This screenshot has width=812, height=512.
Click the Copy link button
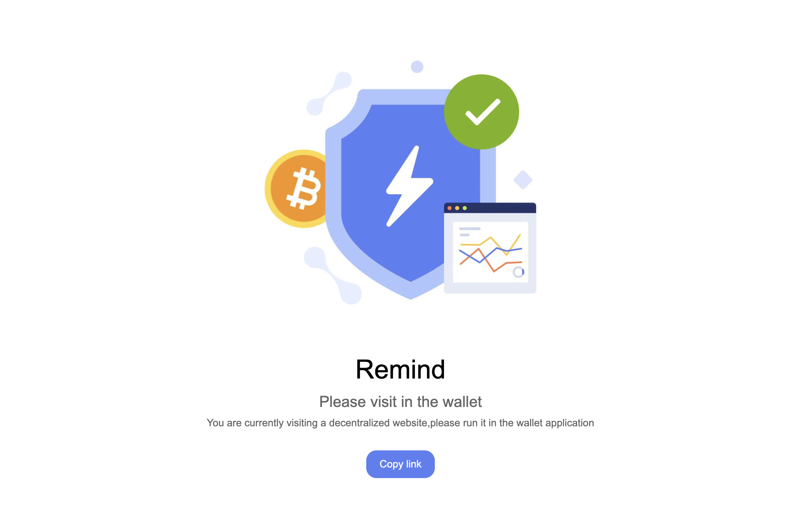[400, 464]
